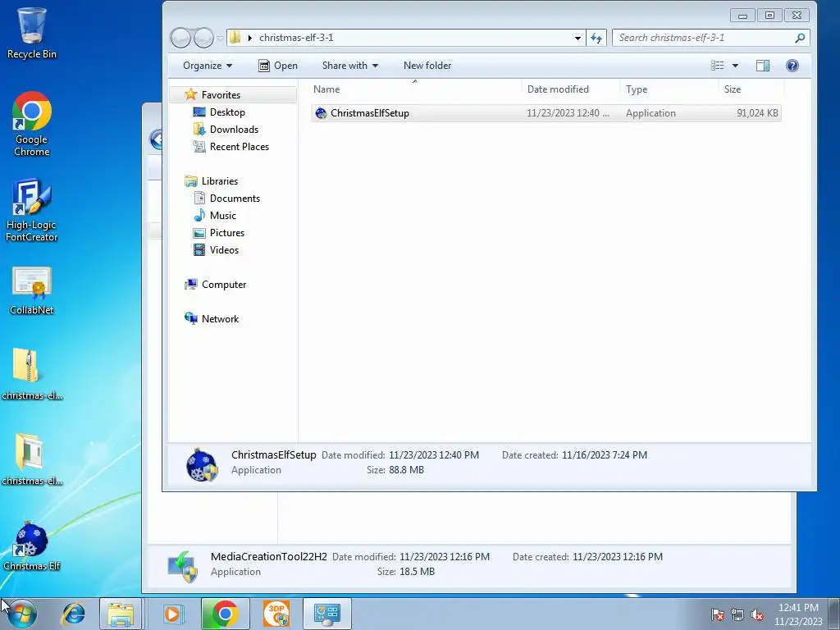Open Windows Media Player from the taskbar
Viewport: 840px width, 630px height.
(x=172, y=614)
